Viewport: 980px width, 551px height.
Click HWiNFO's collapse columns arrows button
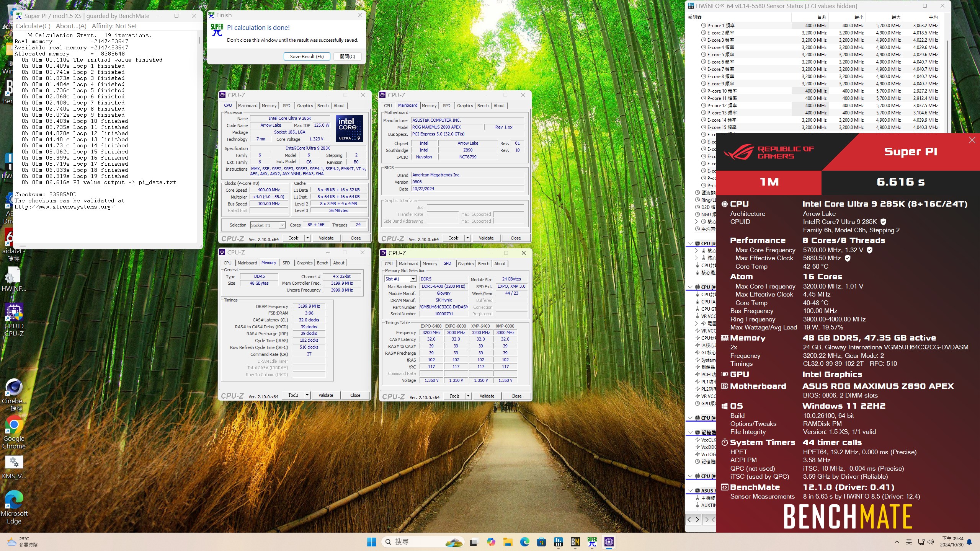[709, 519]
